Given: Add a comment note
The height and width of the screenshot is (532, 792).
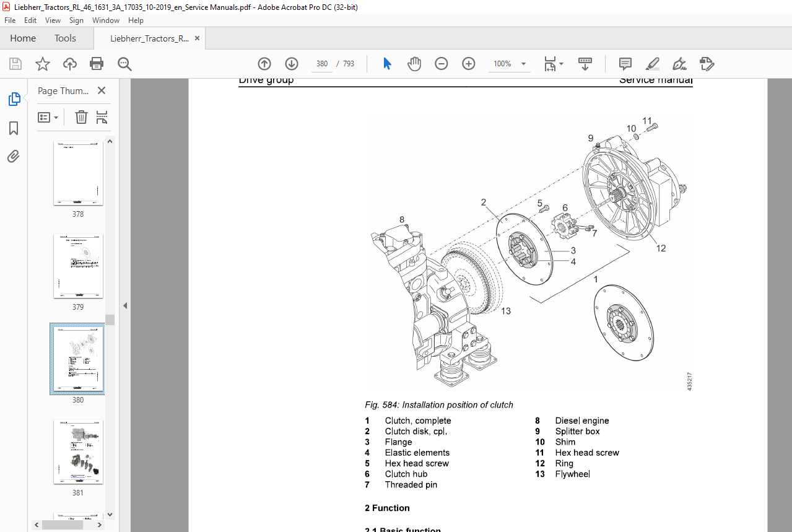Looking at the screenshot, I should coord(625,64).
